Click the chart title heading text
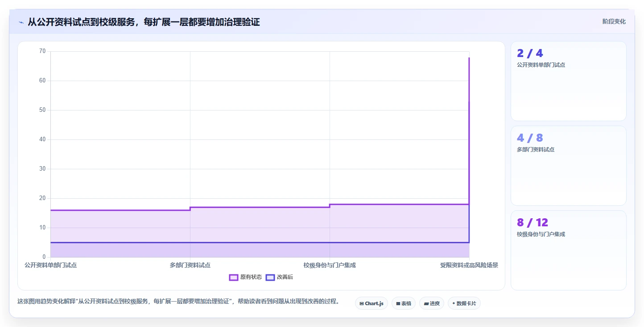Screen dimensions: 644x327 click(x=144, y=22)
